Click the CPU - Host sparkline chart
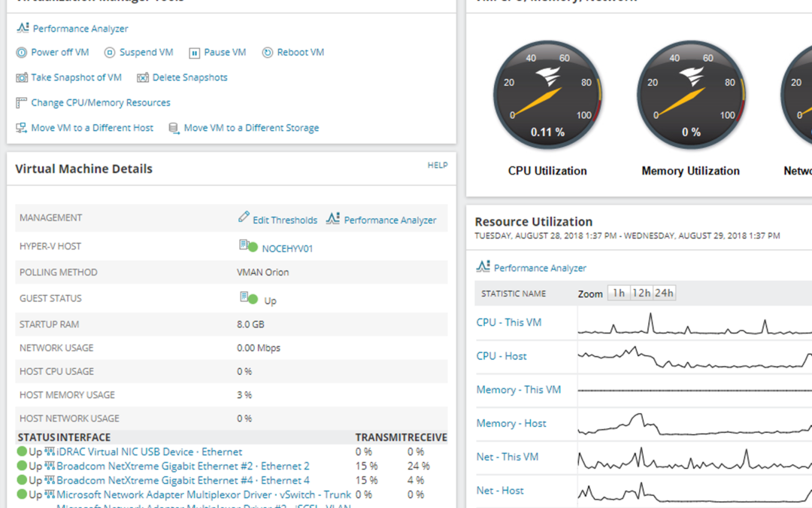Image resolution: width=812 pixels, height=508 pixels. pyautogui.click(x=695, y=357)
